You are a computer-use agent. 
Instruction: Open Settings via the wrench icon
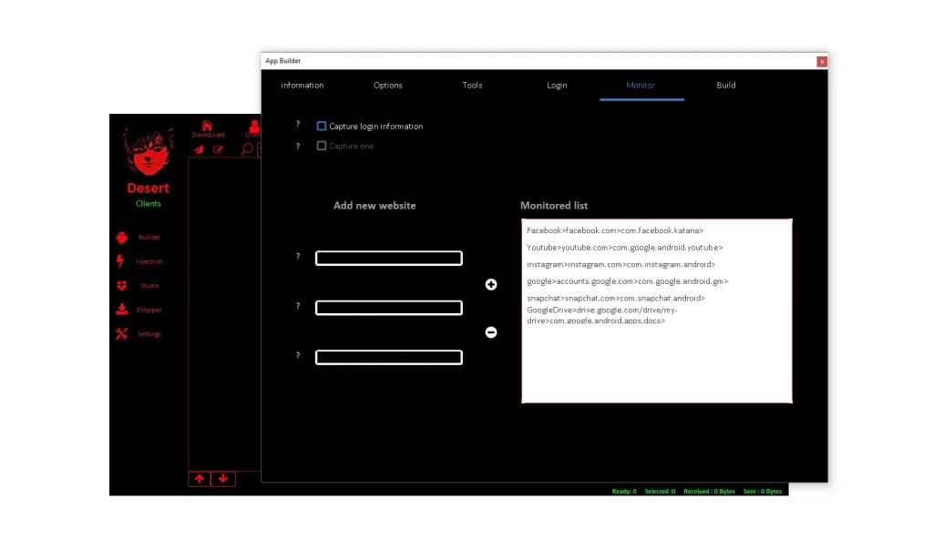(x=148, y=334)
